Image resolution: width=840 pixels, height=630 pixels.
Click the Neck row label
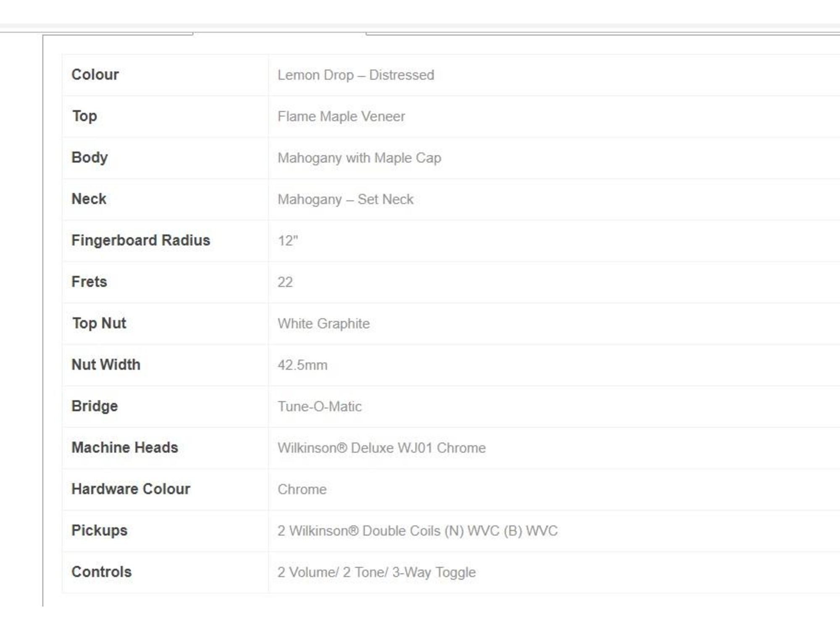(x=89, y=199)
